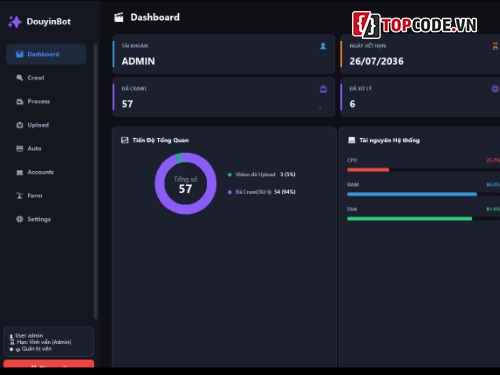The width and height of the screenshot is (500, 375).
Task: Click the RAM label
Action: [353, 185]
